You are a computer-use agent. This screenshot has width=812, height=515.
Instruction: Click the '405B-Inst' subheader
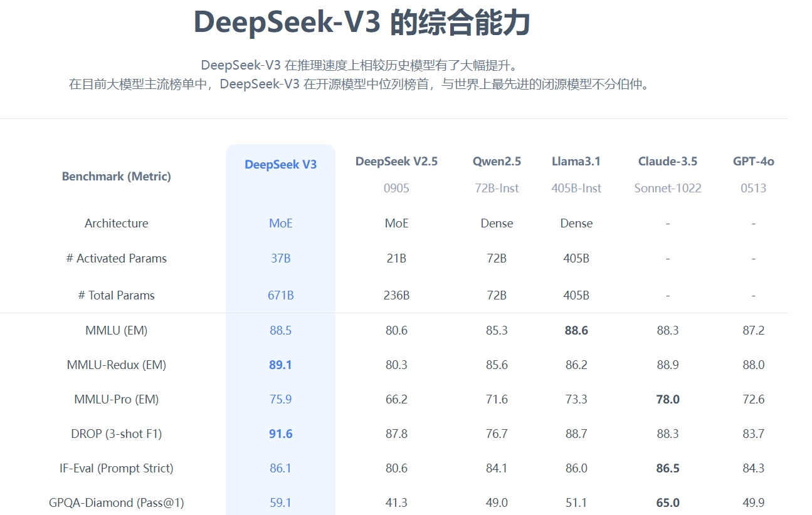pyautogui.click(x=576, y=188)
